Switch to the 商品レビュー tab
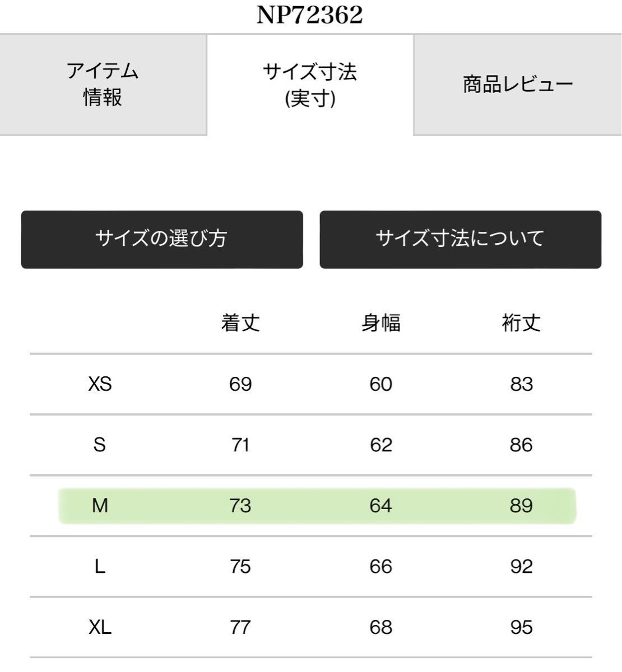Viewport: 622px width, 672px height. click(x=518, y=85)
